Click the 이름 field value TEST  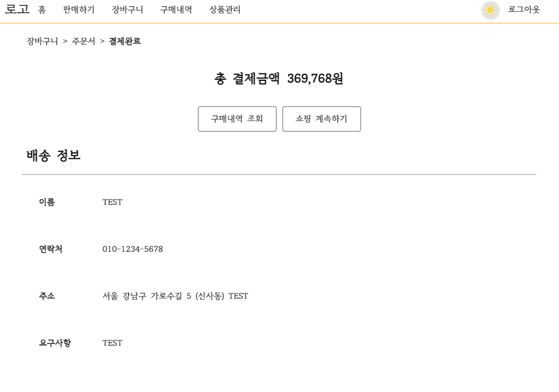pos(112,202)
